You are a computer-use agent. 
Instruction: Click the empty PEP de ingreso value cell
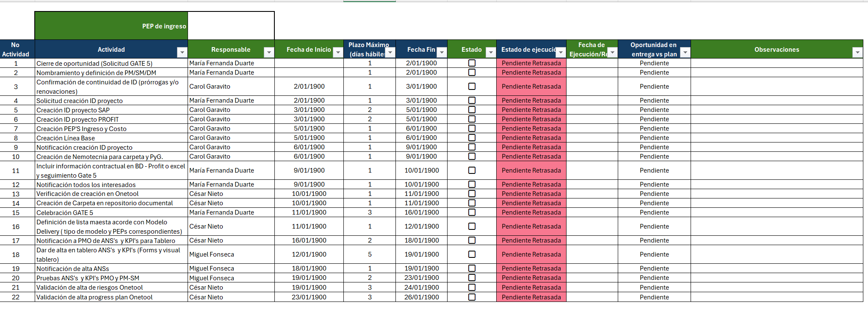[231, 26]
